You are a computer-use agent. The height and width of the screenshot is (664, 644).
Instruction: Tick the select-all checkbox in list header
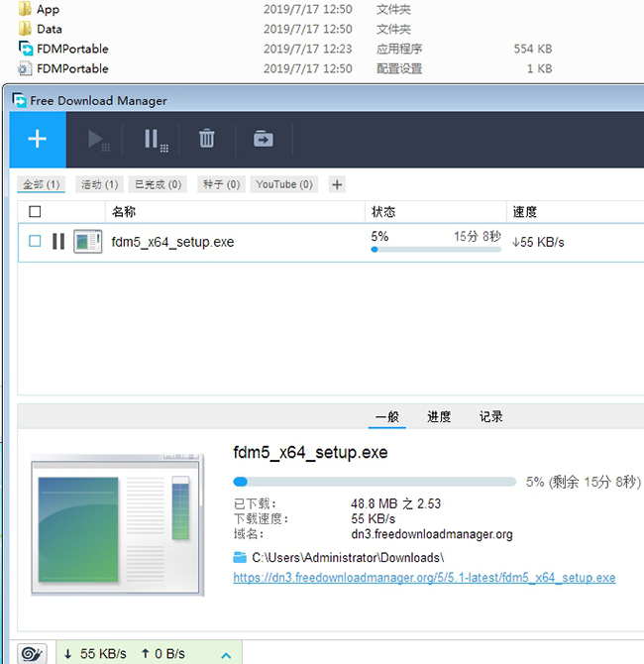click(x=35, y=211)
